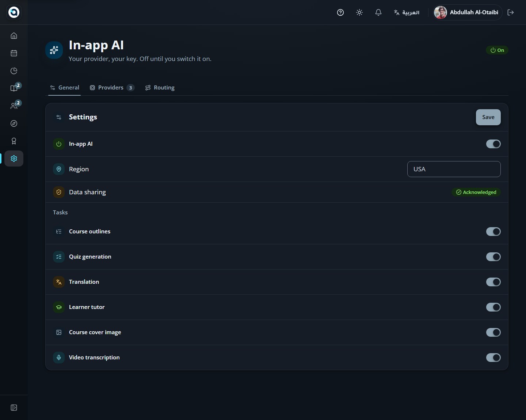
Task: Click the Region location pin icon
Action: pyautogui.click(x=59, y=169)
